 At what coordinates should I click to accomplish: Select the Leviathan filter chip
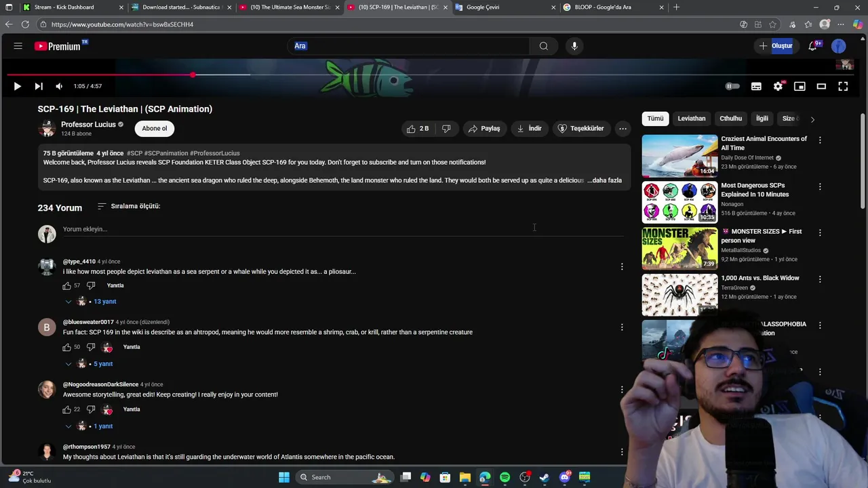[x=692, y=119]
